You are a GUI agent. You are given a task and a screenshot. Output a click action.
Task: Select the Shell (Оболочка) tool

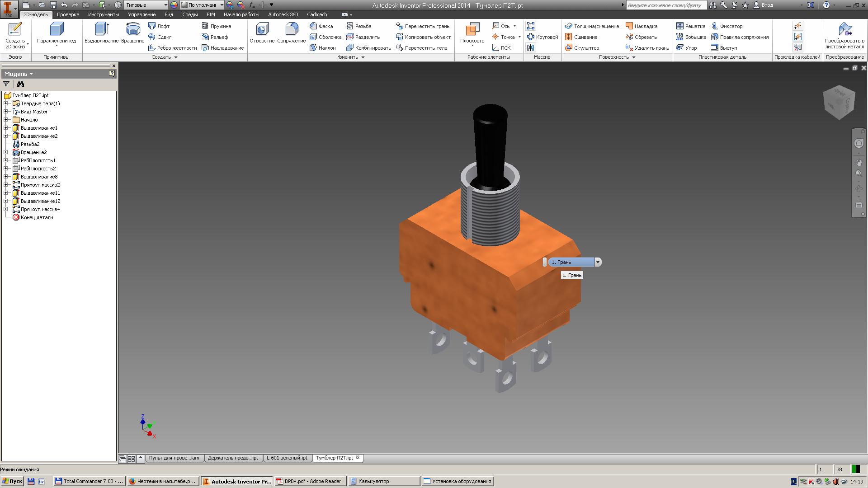[325, 37]
